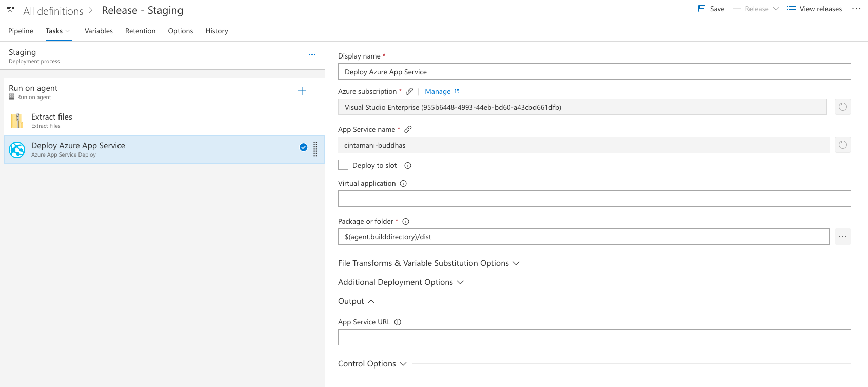Refresh the Azure subscription list

click(x=843, y=107)
